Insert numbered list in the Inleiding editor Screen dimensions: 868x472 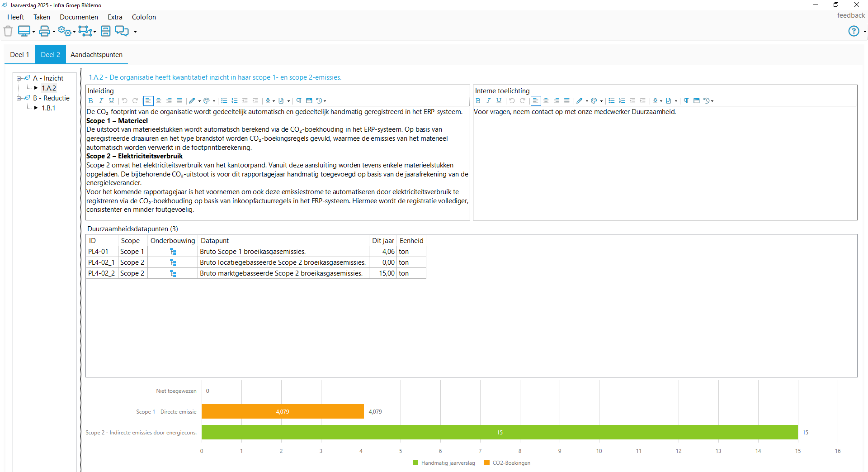tap(235, 101)
